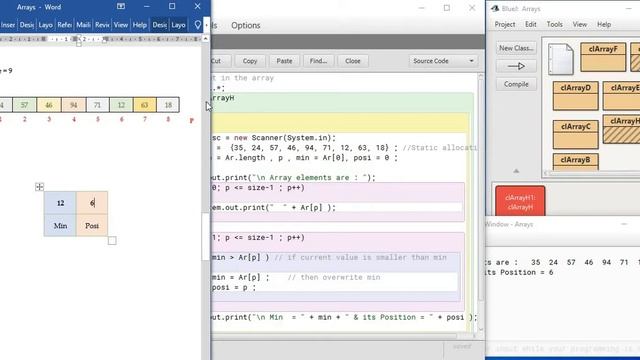
Task: Click table resize handle at bottom-right corner
Action: coord(112,241)
